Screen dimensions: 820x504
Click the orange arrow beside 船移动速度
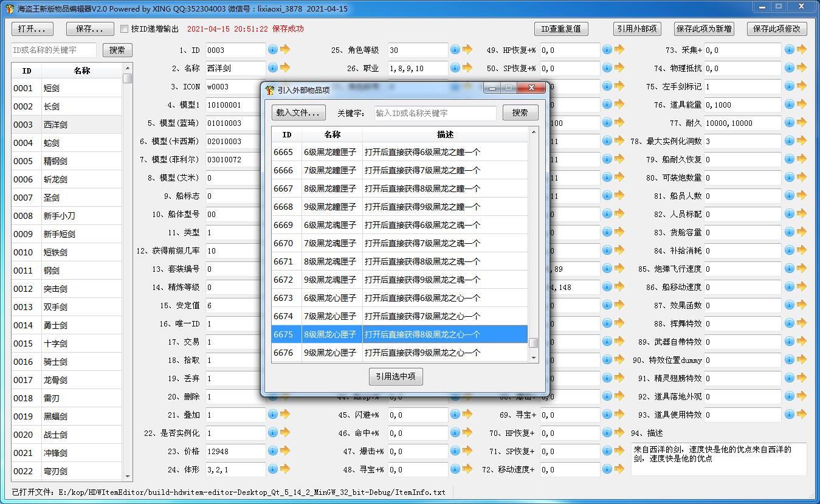pos(802,287)
